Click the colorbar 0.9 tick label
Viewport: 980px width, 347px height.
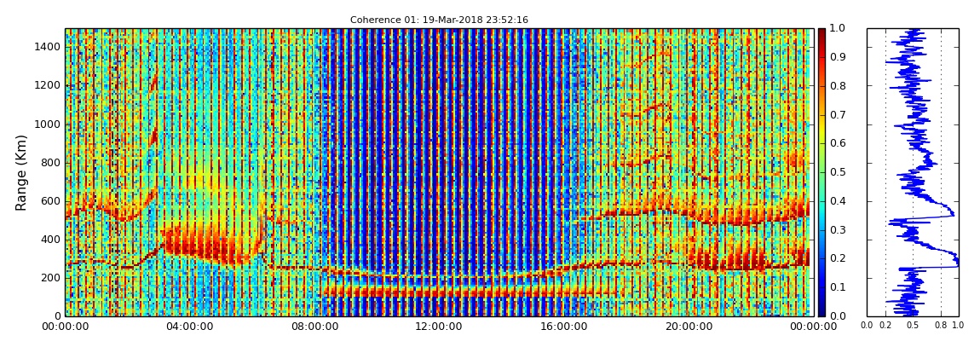[x=836, y=57]
